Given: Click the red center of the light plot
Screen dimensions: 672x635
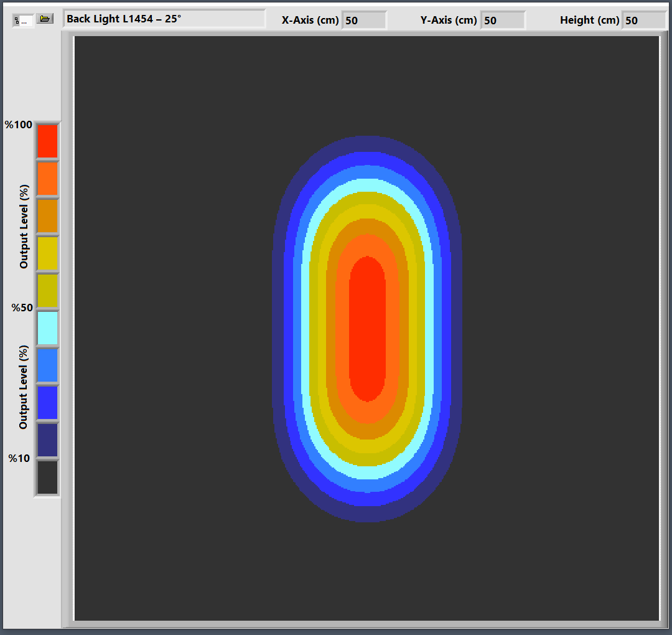Looking at the screenshot, I should 367,328.
